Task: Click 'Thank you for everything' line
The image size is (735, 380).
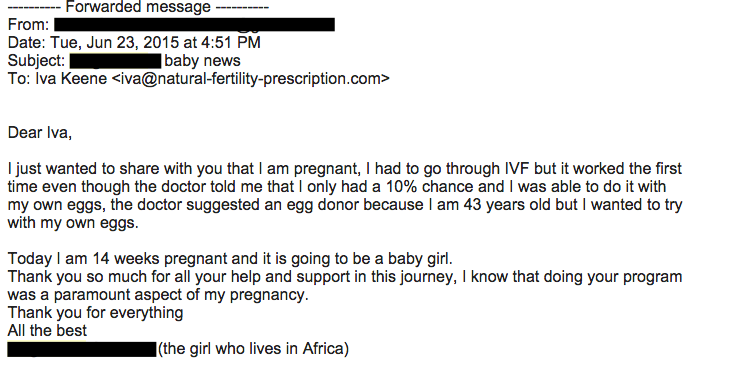Action: pyautogui.click(x=95, y=313)
